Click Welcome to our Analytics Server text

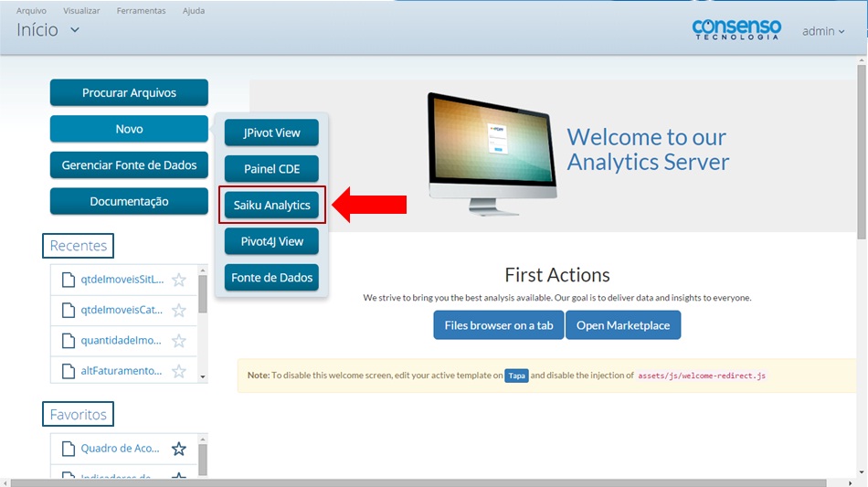tap(648, 150)
